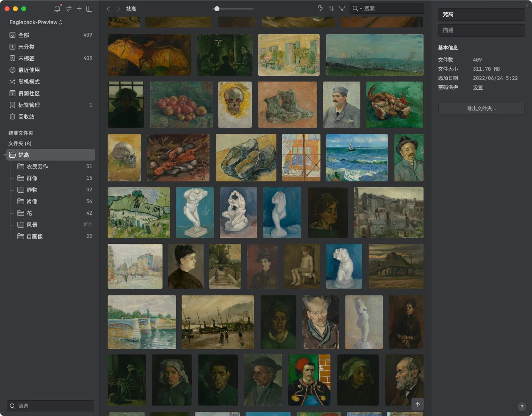Click the switch library arrows icon

[69, 8]
